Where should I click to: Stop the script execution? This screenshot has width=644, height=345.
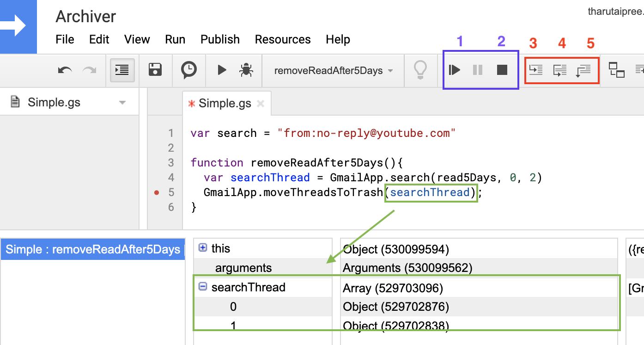[503, 70]
